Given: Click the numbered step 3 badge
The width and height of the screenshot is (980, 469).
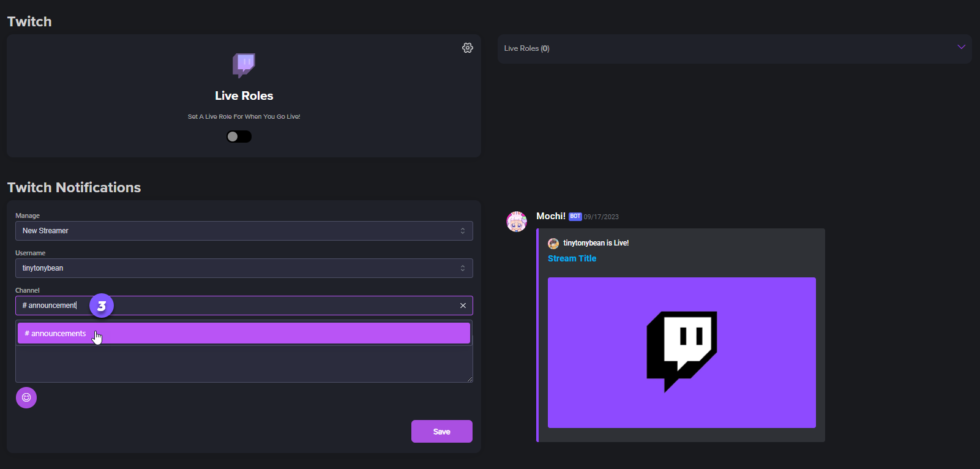Looking at the screenshot, I should 102,306.
